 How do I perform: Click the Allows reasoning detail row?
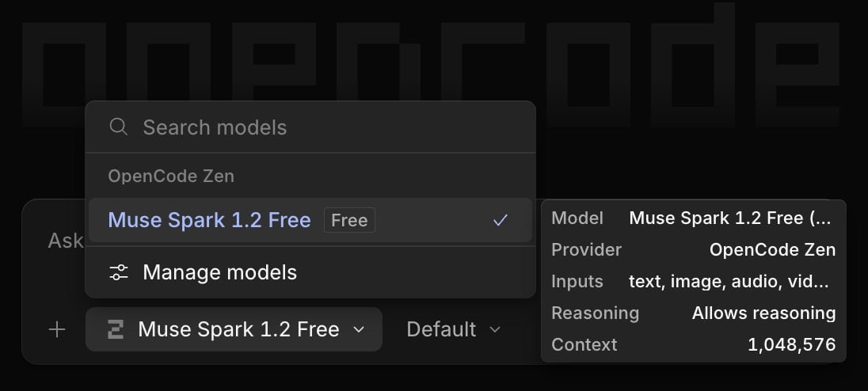click(x=693, y=313)
